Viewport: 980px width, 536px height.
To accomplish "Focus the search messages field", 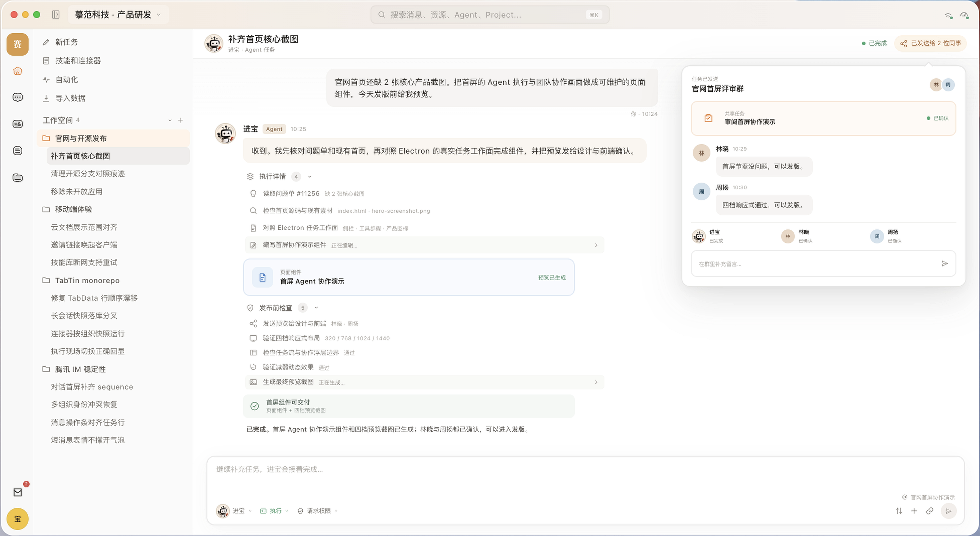I will point(490,15).
